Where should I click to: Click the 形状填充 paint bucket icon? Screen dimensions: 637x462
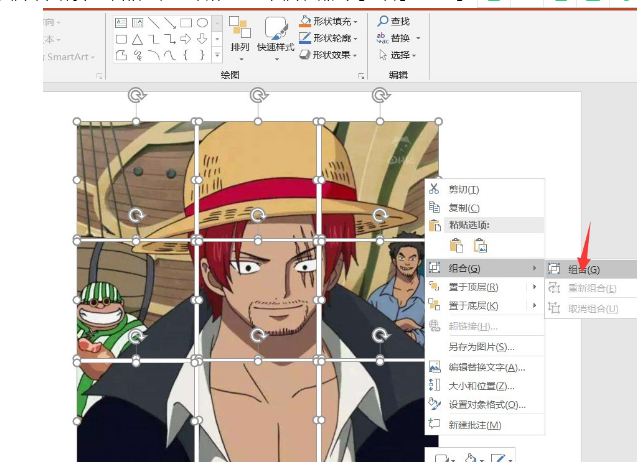305,21
